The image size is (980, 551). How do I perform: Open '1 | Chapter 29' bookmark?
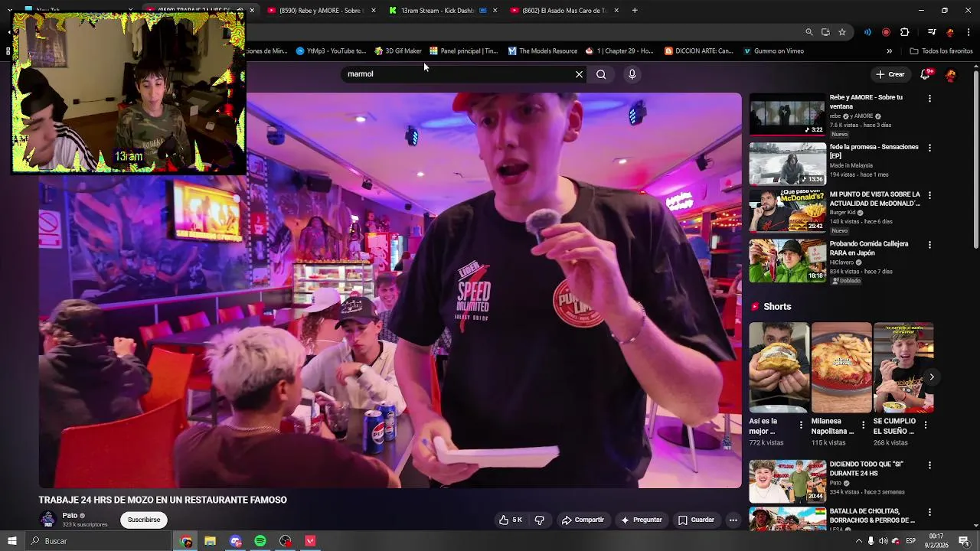(619, 51)
